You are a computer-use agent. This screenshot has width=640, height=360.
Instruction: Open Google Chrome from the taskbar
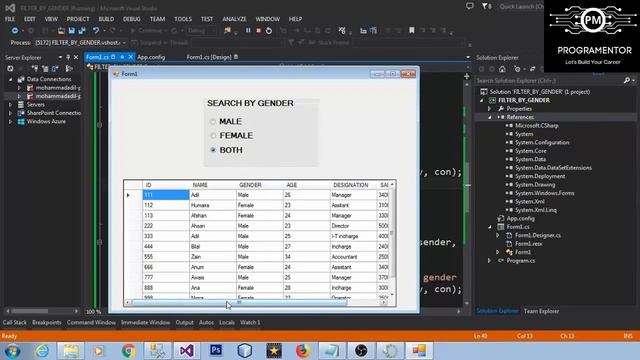point(129,351)
